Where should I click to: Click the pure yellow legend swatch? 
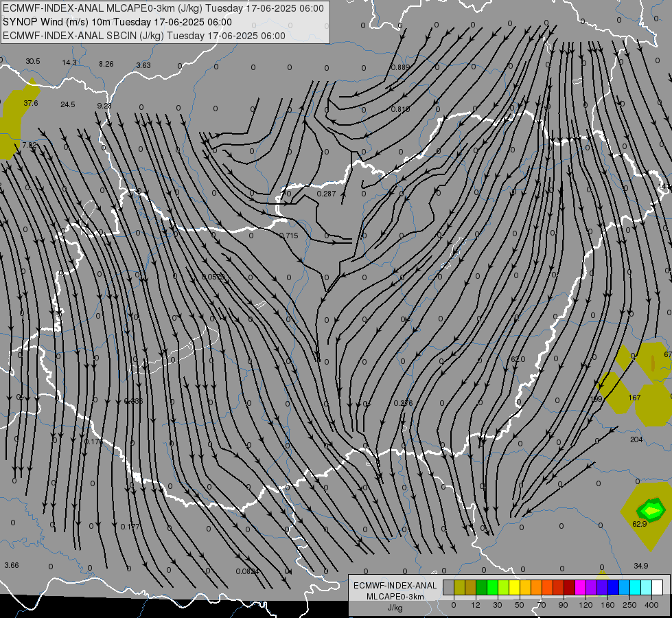pyautogui.click(x=514, y=587)
